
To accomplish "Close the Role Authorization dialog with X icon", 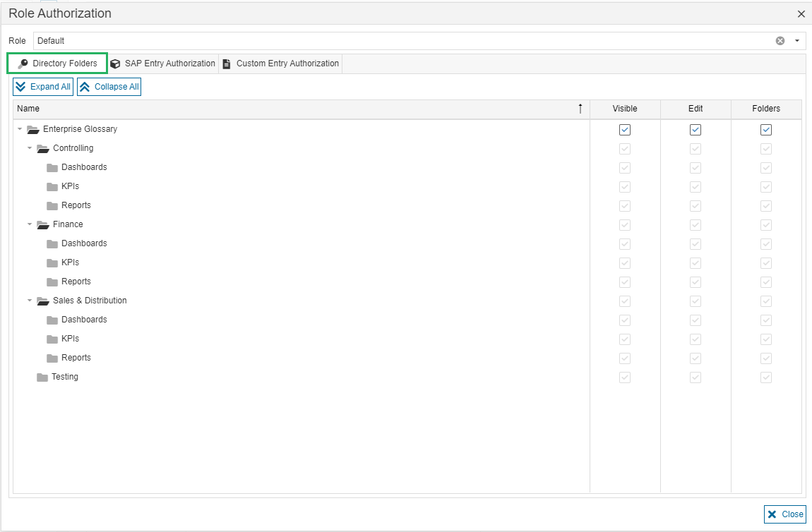I will [x=801, y=14].
